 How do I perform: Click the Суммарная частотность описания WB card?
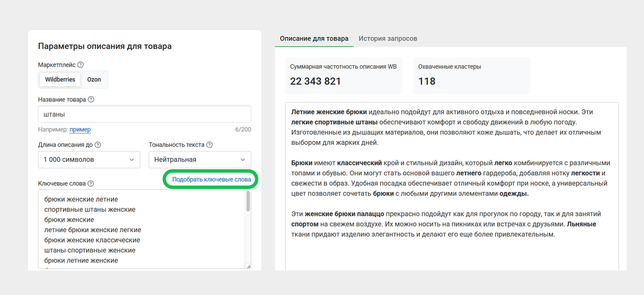[x=344, y=75]
